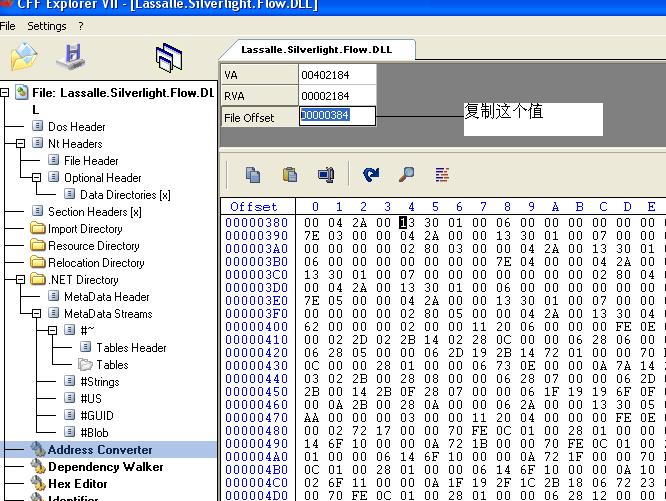666x501 pixels.
Task: Collapse the Nt Headers node
Action: pos(20,144)
